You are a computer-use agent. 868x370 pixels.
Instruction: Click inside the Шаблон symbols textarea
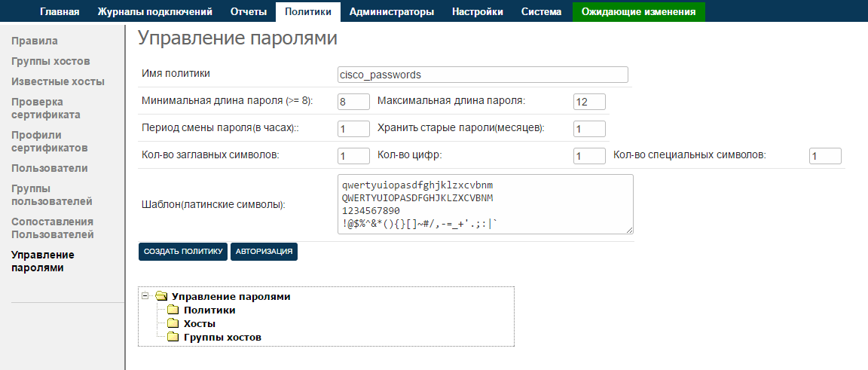tap(485, 204)
